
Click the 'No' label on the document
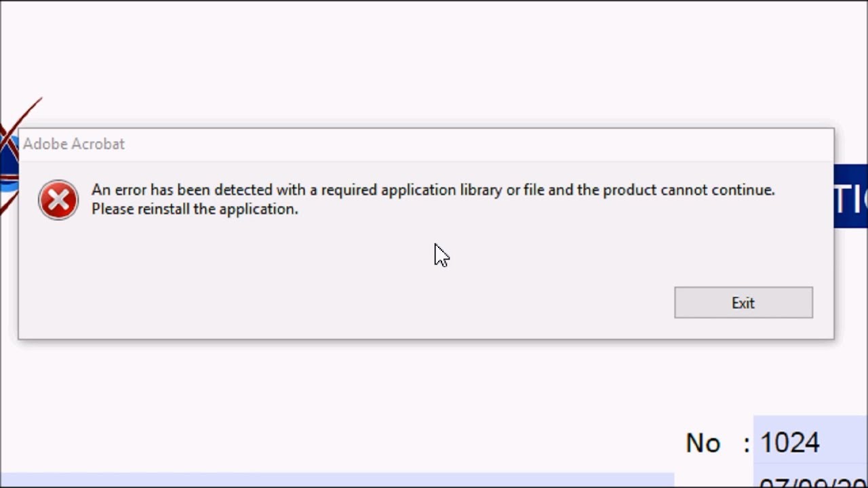[703, 443]
